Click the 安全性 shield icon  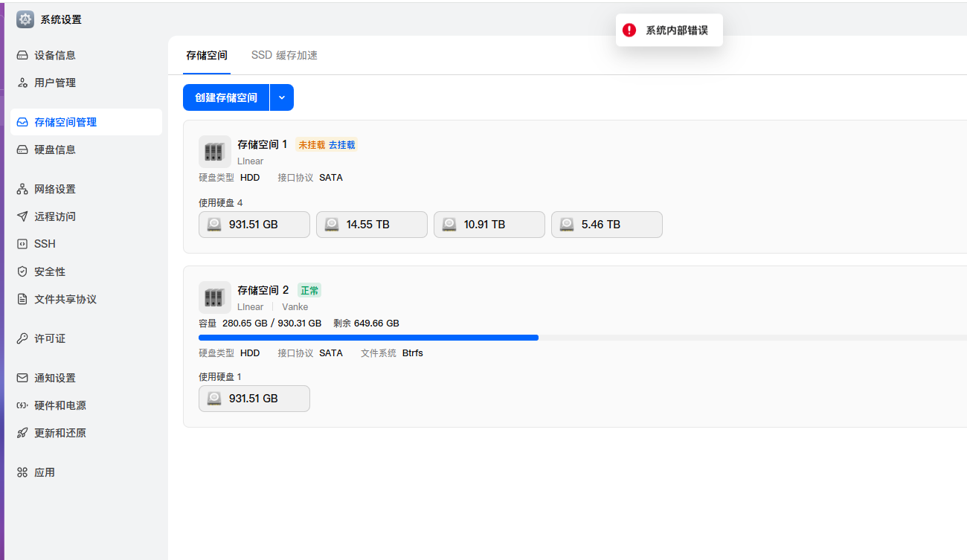[22, 271]
